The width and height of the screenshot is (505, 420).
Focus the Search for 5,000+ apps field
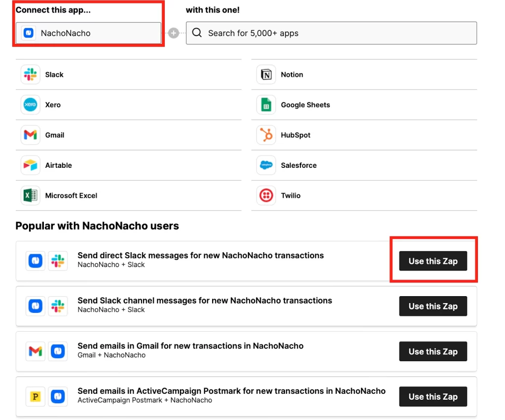331,33
